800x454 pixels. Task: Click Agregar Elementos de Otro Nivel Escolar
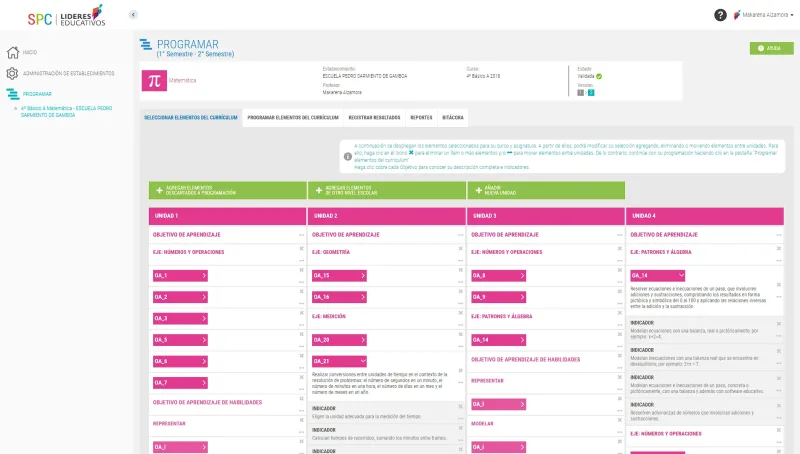tap(387, 190)
